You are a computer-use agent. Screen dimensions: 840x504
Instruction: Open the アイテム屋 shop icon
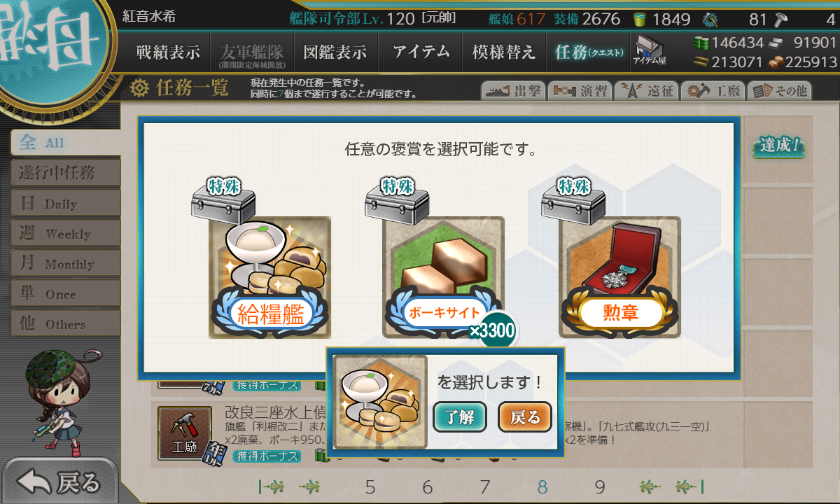point(650,51)
